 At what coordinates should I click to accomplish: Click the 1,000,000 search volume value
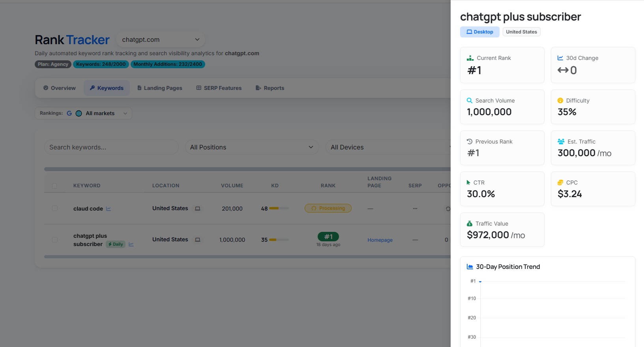[x=489, y=112]
